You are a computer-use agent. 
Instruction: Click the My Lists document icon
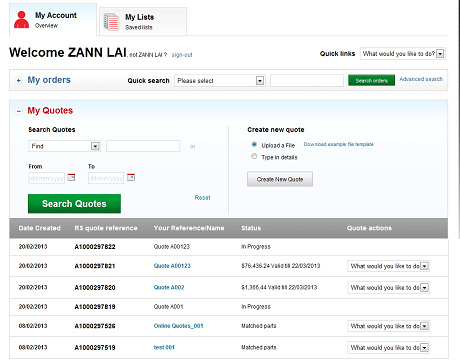coord(111,22)
